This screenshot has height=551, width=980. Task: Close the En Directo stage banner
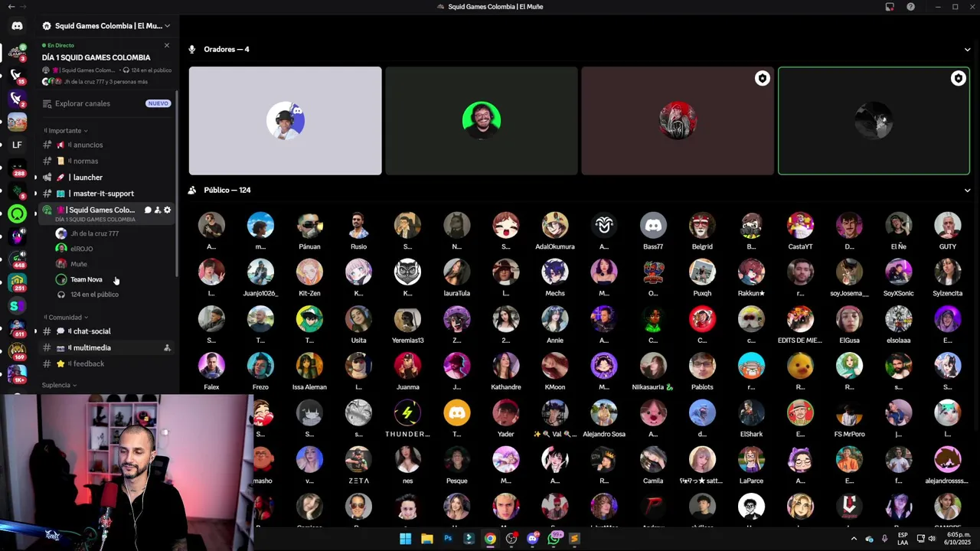tap(167, 45)
